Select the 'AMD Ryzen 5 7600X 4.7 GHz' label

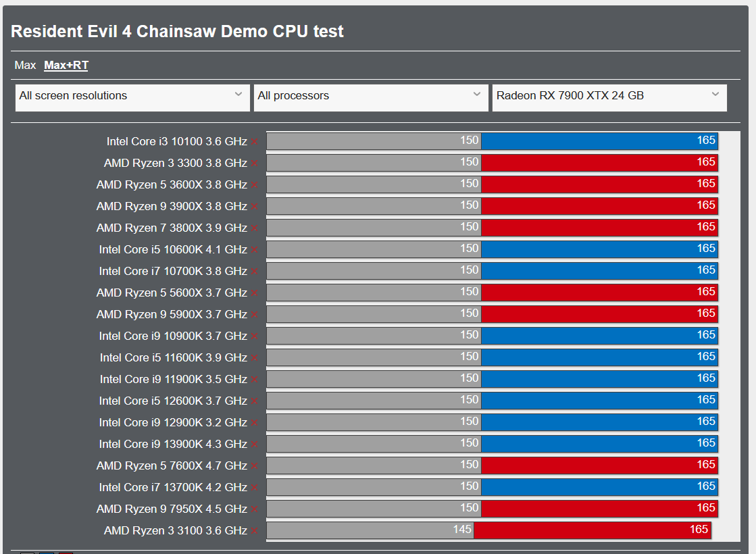pyautogui.click(x=172, y=465)
